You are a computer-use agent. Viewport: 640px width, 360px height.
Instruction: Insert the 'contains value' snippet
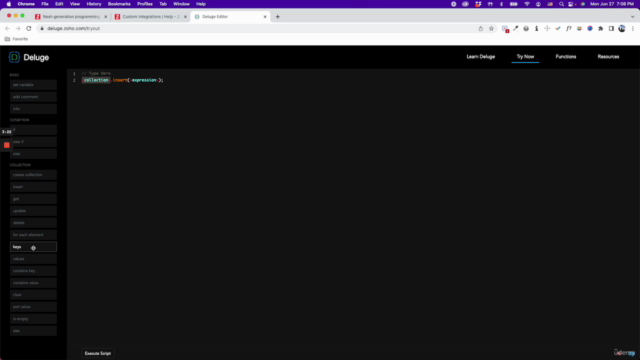click(x=33, y=283)
